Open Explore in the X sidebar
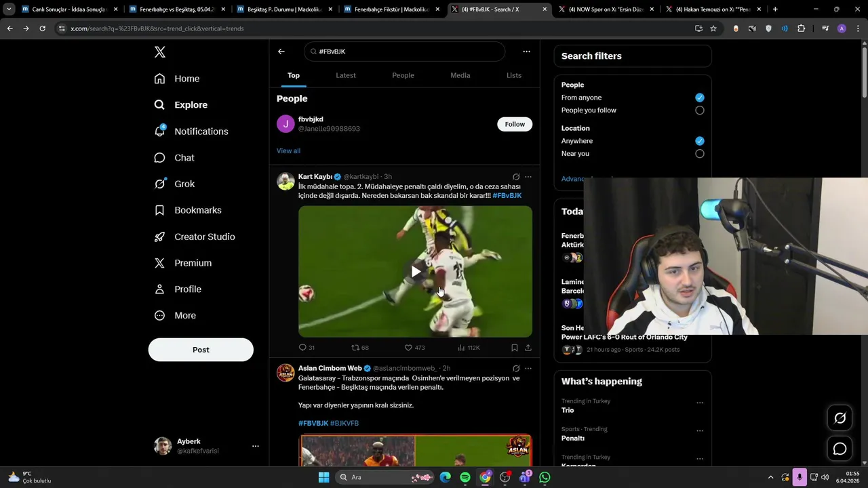868x488 pixels. [x=181, y=105]
